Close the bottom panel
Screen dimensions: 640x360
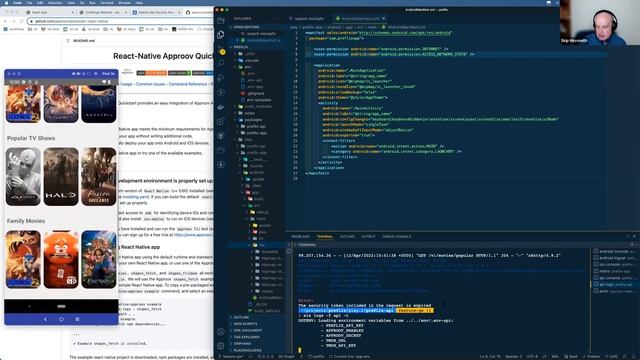point(634,236)
